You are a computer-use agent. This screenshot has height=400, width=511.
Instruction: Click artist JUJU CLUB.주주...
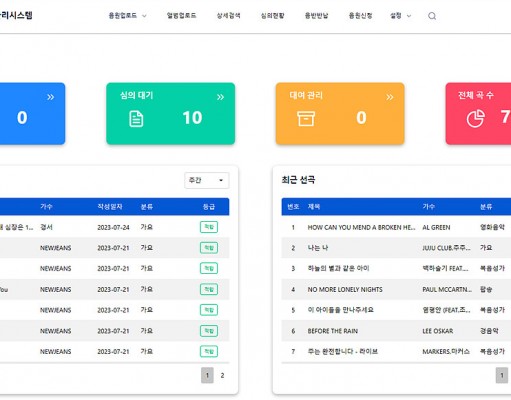click(447, 248)
